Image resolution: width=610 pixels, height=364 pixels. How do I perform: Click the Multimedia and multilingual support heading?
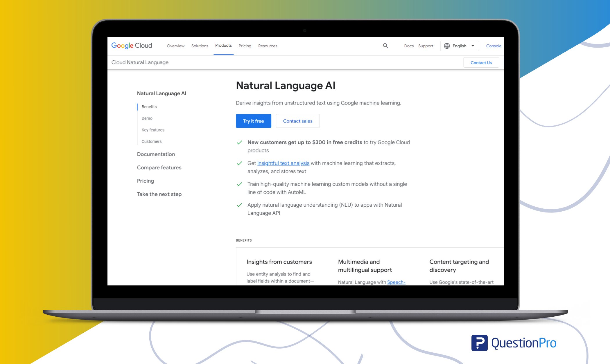click(x=365, y=266)
